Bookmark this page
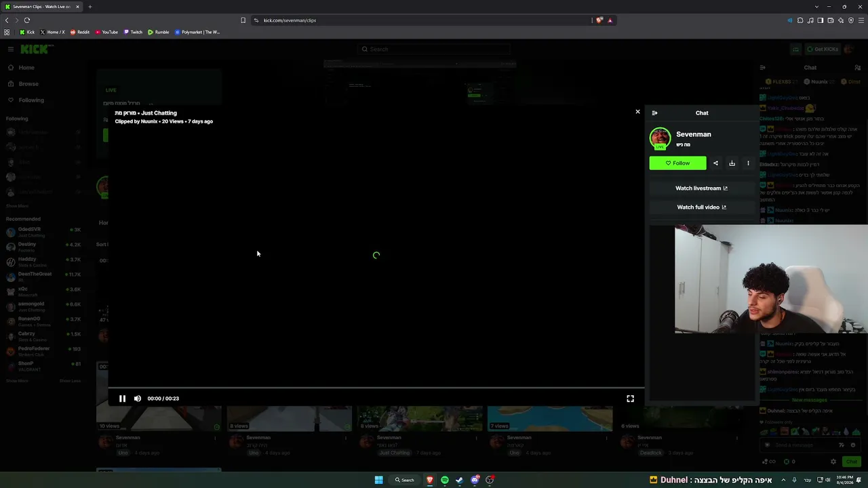 (243, 20)
